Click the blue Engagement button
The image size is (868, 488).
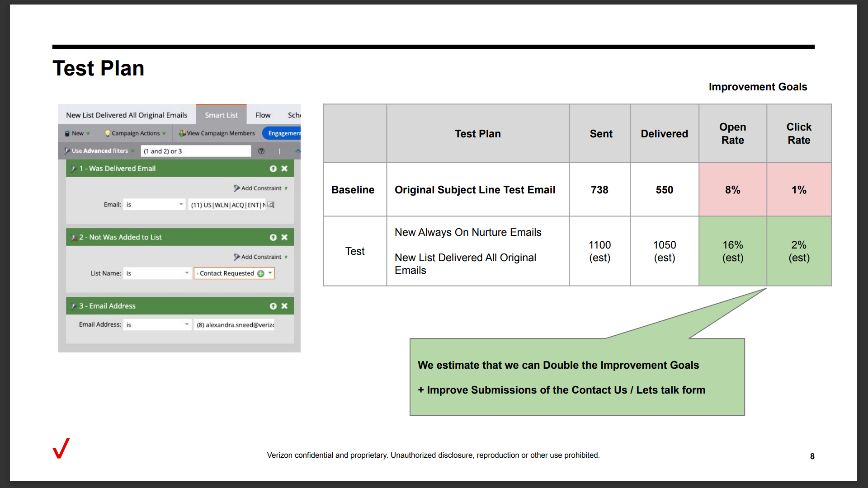point(283,133)
